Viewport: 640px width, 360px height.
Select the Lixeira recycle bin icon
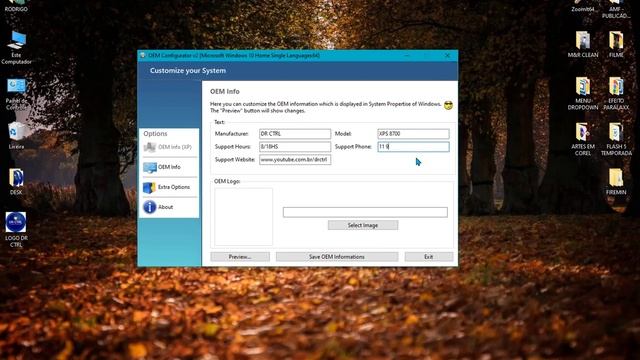click(x=16, y=136)
